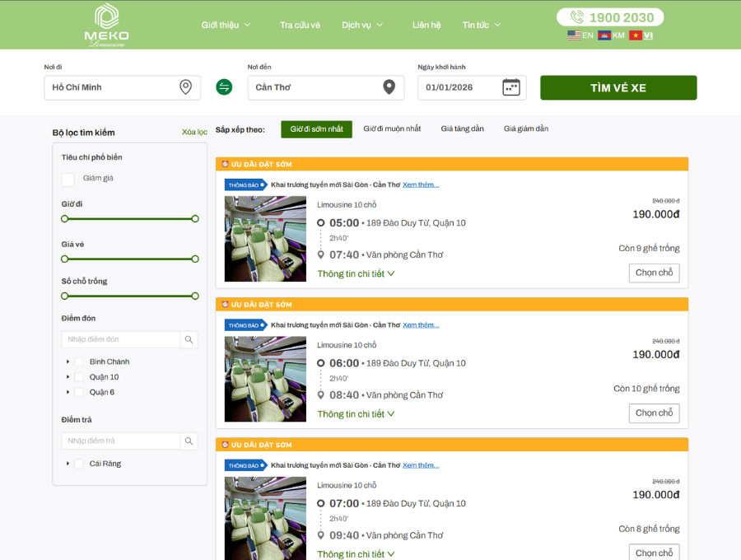Switch language with the KM flag
741x560 pixels.
pos(611,35)
